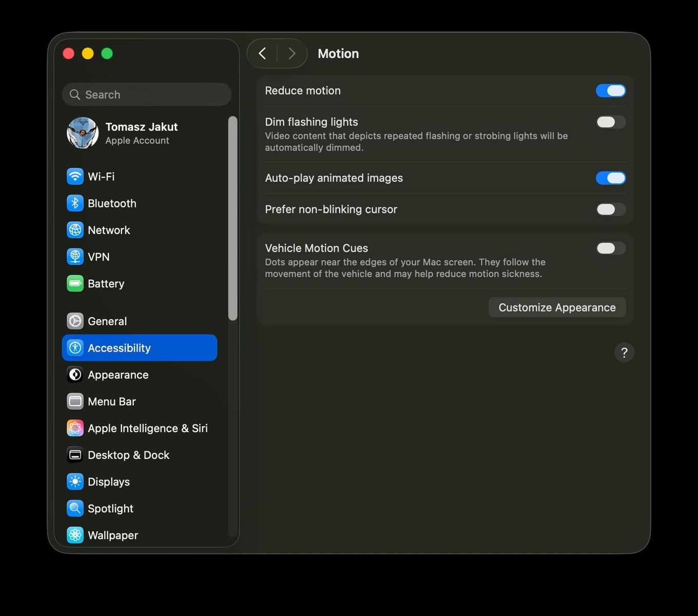Turn on Vehicle Motion Cues
Screen dimensions: 698x616
pyautogui.click(x=611, y=248)
